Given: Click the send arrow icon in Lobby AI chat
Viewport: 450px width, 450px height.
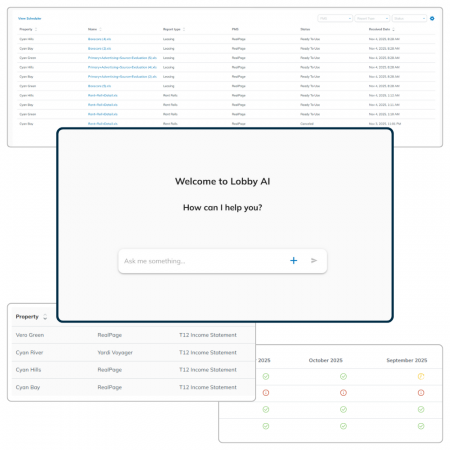Looking at the screenshot, I should (x=314, y=260).
